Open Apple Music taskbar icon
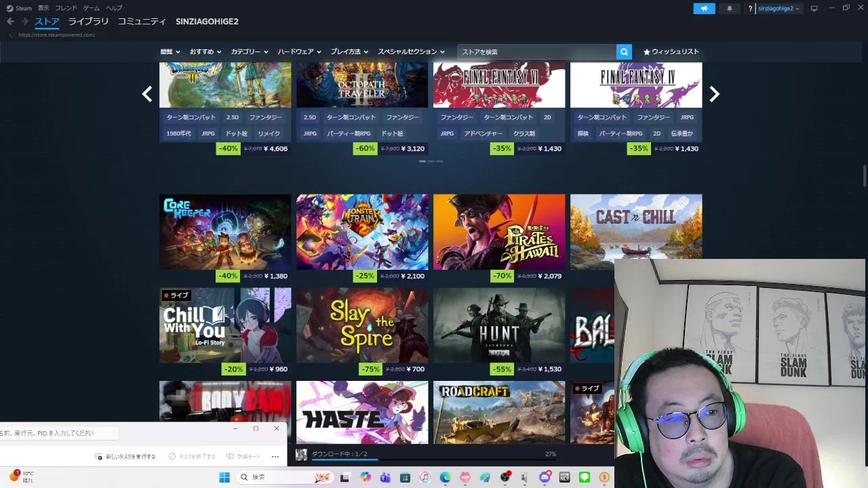 pyautogui.click(x=425, y=477)
